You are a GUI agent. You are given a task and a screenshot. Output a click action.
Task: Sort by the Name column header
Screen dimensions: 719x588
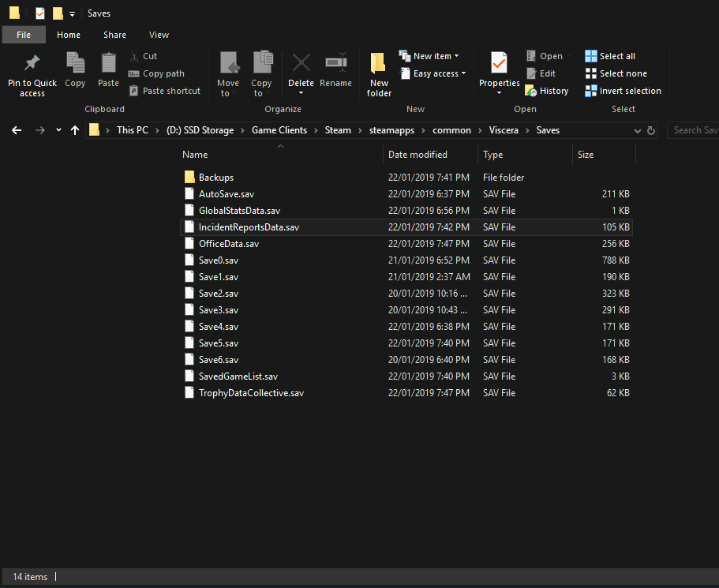coord(281,155)
